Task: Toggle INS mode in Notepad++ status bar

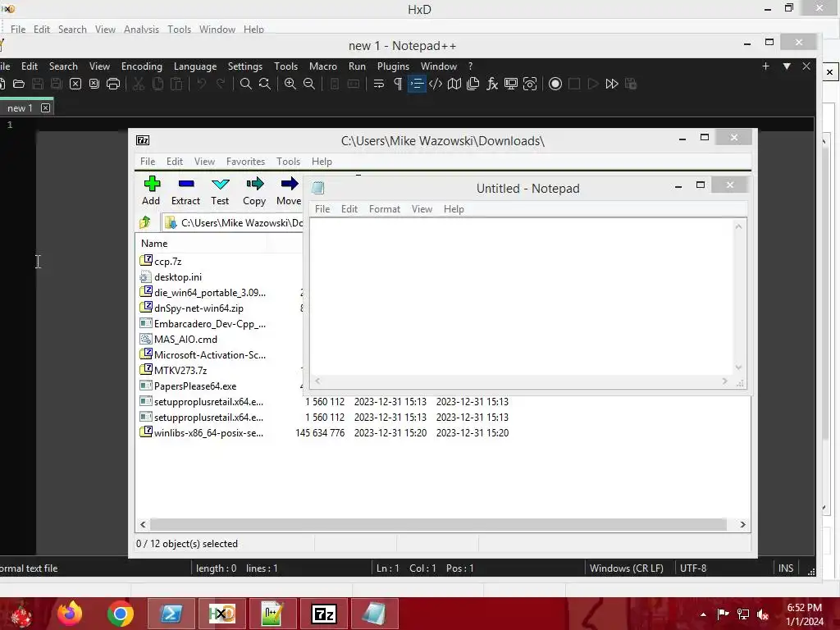Action: [785, 568]
